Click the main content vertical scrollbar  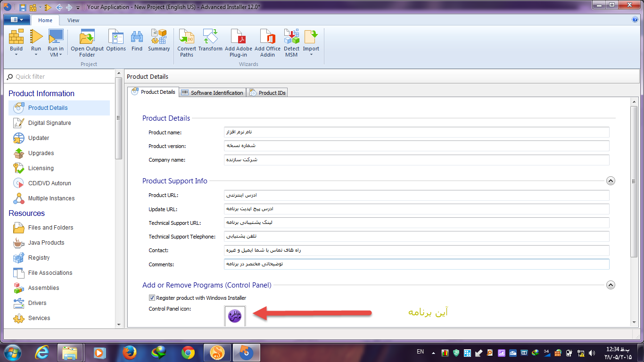pos(634,181)
